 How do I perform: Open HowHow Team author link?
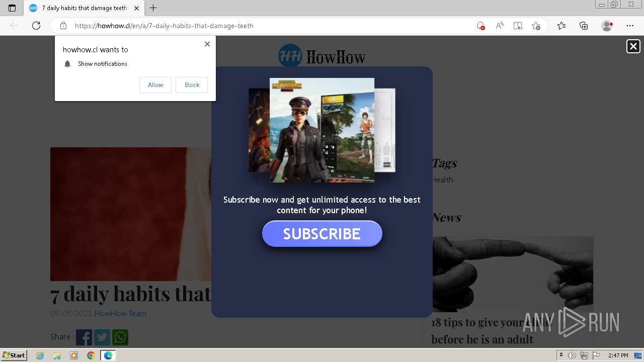(x=120, y=314)
